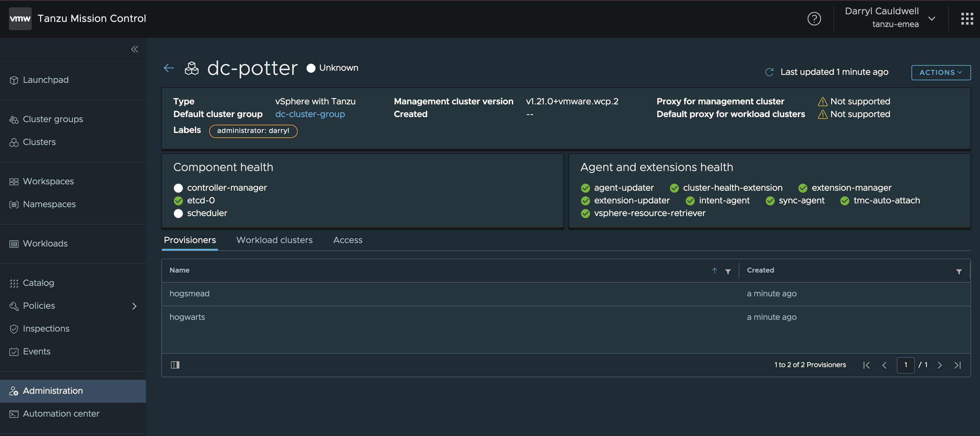Switch to the Workload clusters tab
This screenshot has height=436, width=980.
pyautogui.click(x=274, y=240)
